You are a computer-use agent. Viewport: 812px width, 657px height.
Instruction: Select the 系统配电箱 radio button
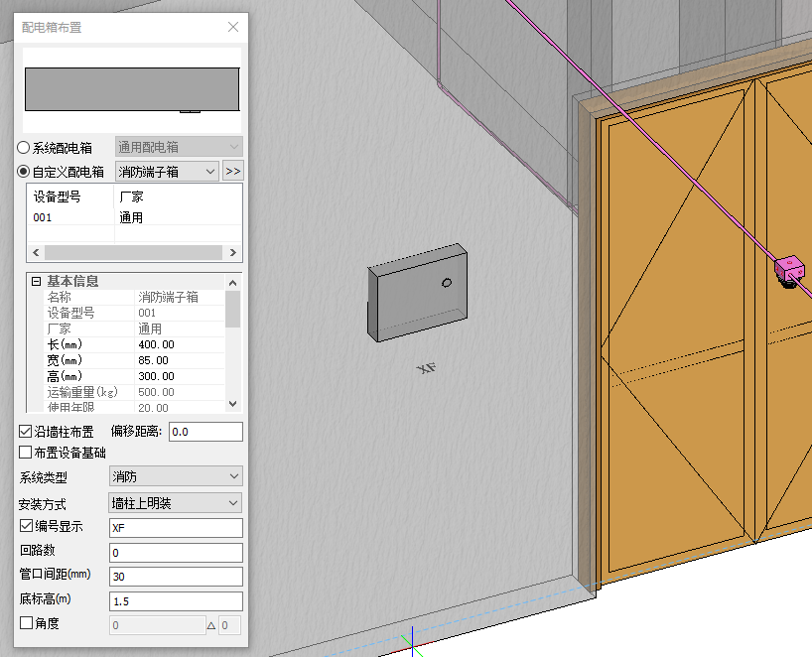(24, 147)
